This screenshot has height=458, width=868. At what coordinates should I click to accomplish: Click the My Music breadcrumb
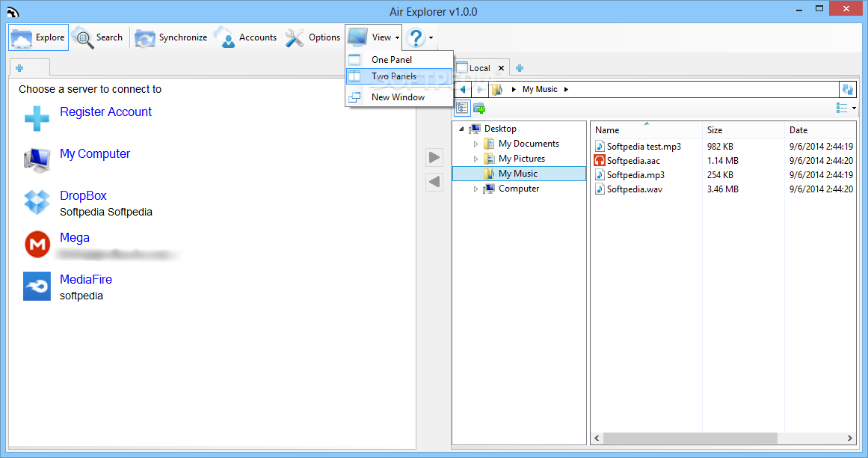tap(540, 89)
